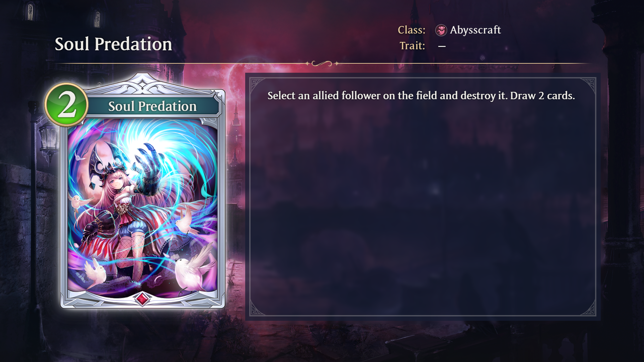644x362 pixels.
Task: Select the Soul Predation card name banner
Action: [152, 106]
